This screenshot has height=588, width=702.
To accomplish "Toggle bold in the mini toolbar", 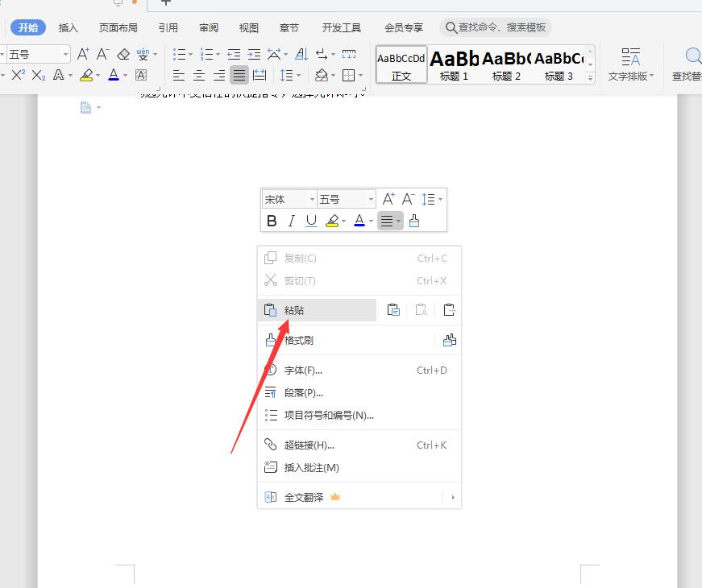I will coord(272,221).
